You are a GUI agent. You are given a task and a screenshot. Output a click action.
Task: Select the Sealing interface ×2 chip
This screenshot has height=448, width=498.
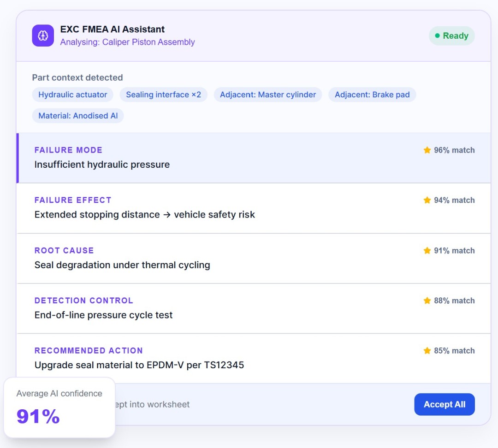pyautogui.click(x=164, y=94)
